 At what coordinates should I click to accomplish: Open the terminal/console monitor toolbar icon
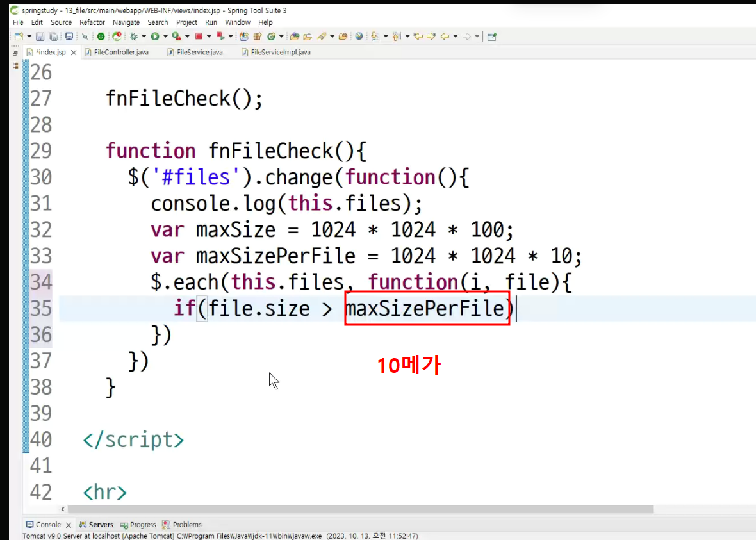69,36
